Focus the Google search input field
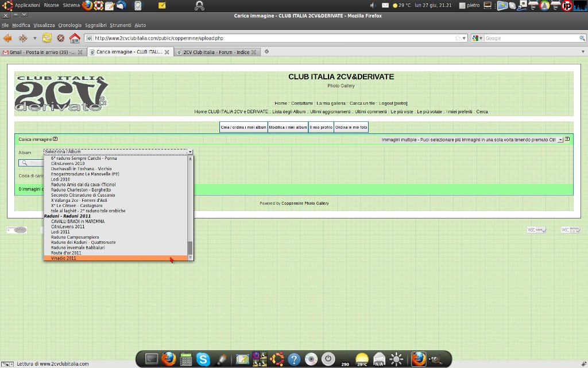Viewport: 588px width, 368px height. tap(531, 39)
